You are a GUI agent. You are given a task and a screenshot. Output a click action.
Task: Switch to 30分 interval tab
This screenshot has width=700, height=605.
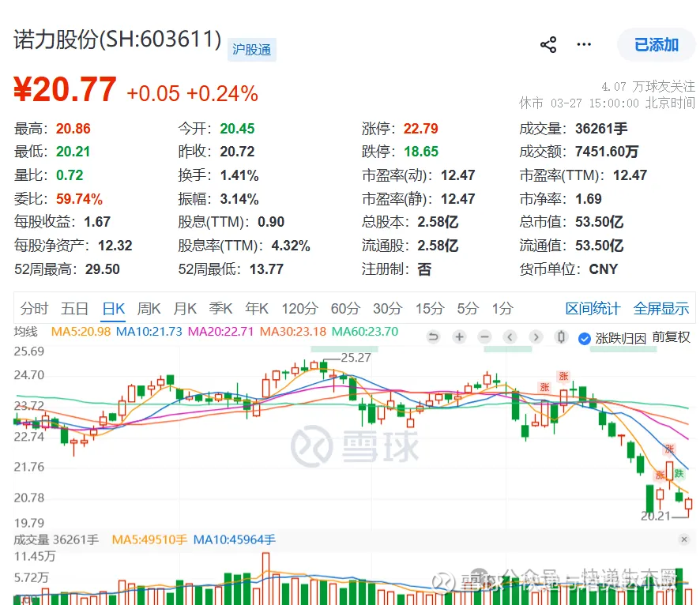[x=387, y=308]
